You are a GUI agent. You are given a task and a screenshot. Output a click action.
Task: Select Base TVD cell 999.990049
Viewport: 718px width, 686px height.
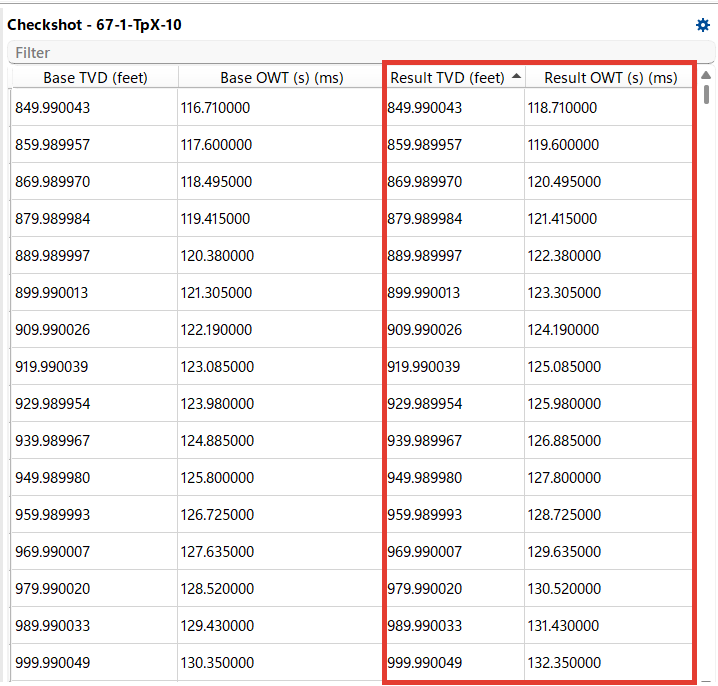point(94,662)
